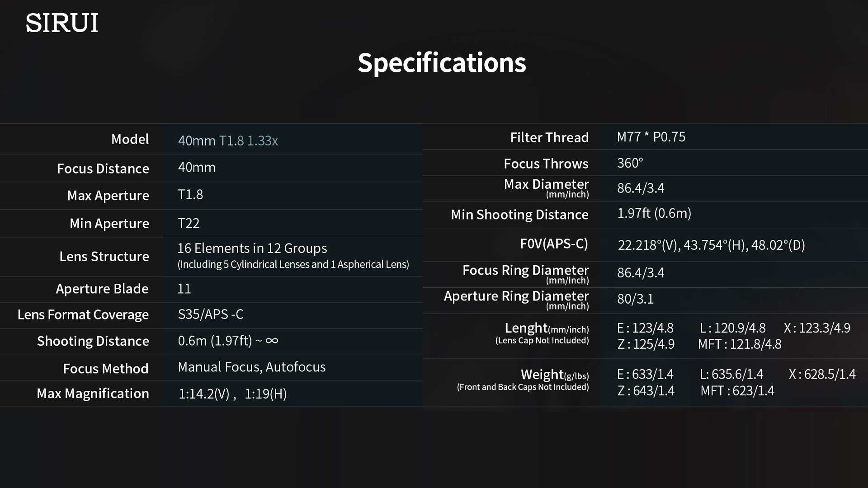Click the FOV(APS-C) label
Image resolution: width=868 pixels, height=488 pixels.
pyautogui.click(x=554, y=244)
